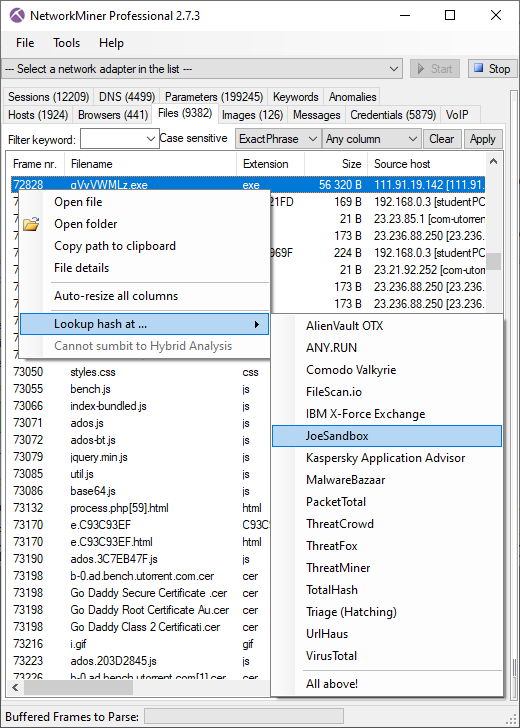This screenshot has height=728, width=520.
Task: Choose Auto-resize all columns
Action: point(144,296)
